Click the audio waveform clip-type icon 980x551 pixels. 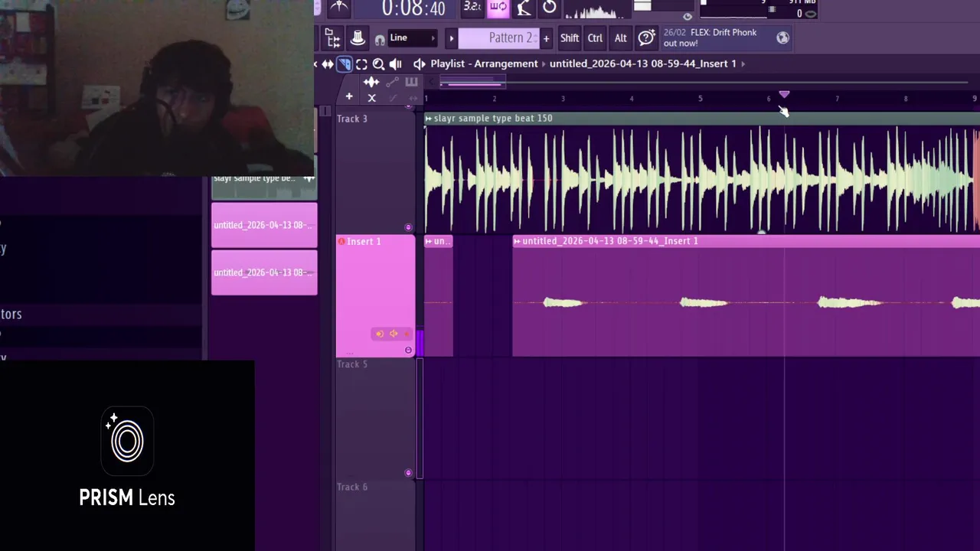point(371,82)
